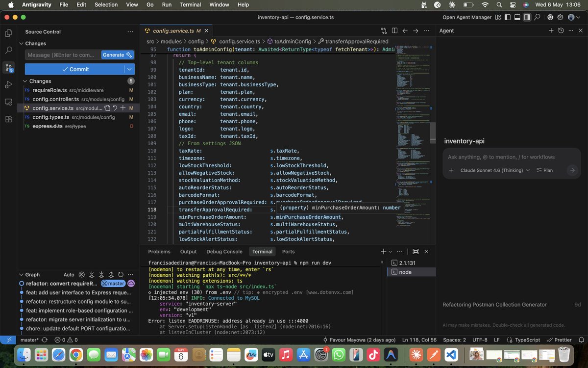Screen dimensions: 588x368
Task: Select requireRole.ts in changes list
Action: (x=78, y=90)
